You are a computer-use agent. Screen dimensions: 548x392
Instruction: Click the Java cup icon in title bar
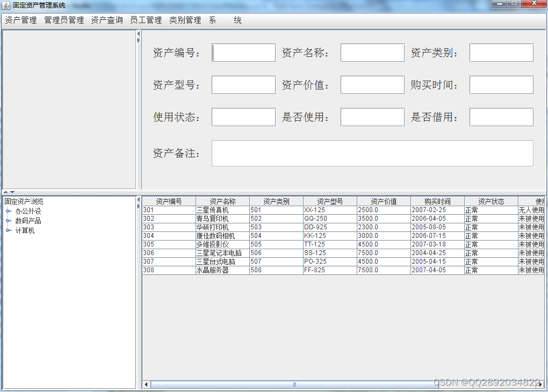coord(7,4)
